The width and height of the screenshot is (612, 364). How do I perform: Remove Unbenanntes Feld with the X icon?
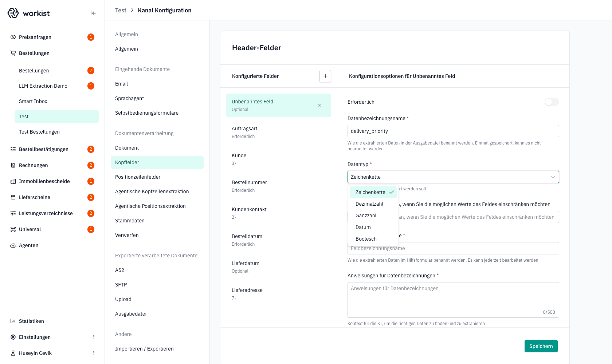point(319,105)
